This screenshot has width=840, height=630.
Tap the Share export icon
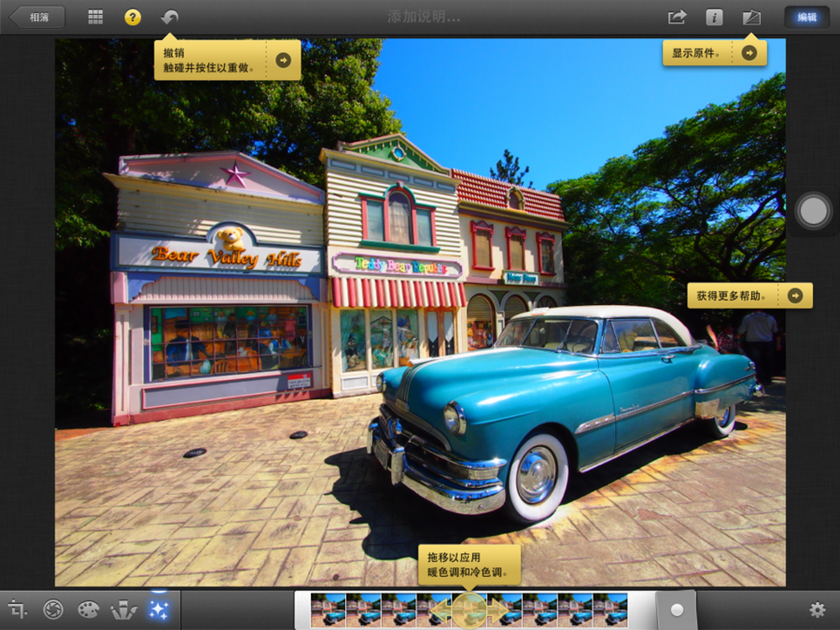tap(677, 17)
